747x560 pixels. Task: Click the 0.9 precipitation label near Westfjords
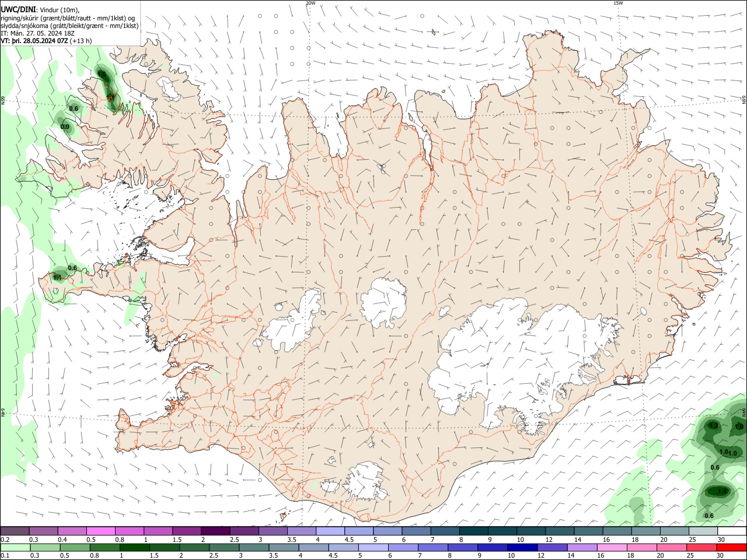[x=65, y=127]
